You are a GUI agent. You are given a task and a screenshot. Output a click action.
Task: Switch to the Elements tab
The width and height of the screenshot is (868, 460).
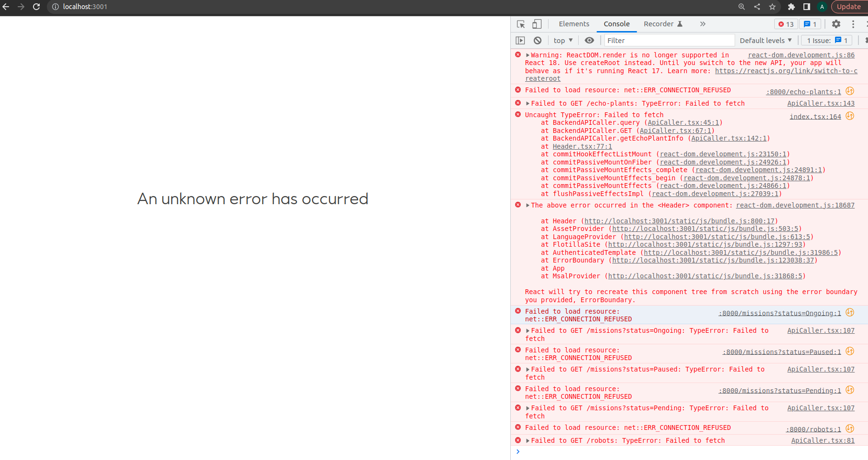(x=574, y=24)
